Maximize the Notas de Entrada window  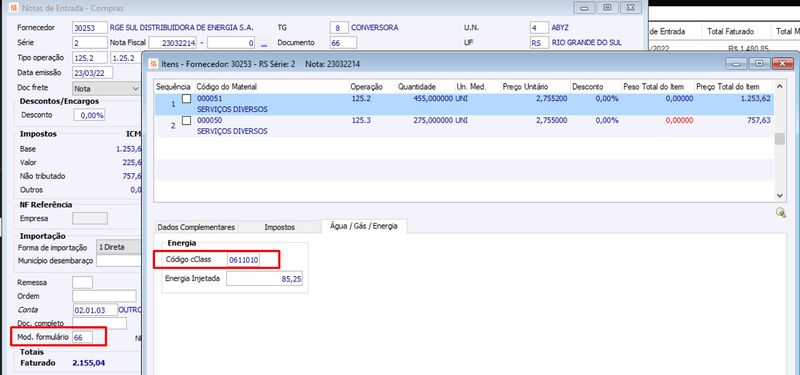pos(607,8)
